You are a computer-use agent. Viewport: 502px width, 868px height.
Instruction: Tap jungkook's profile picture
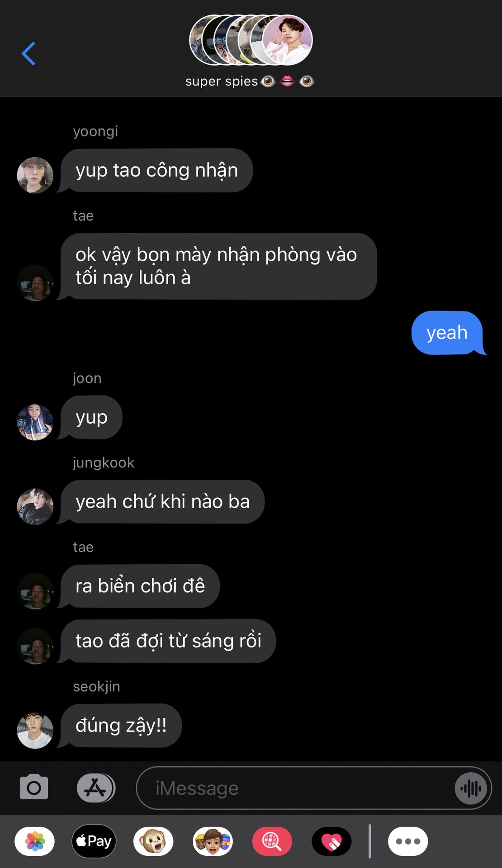pos(35,507)
